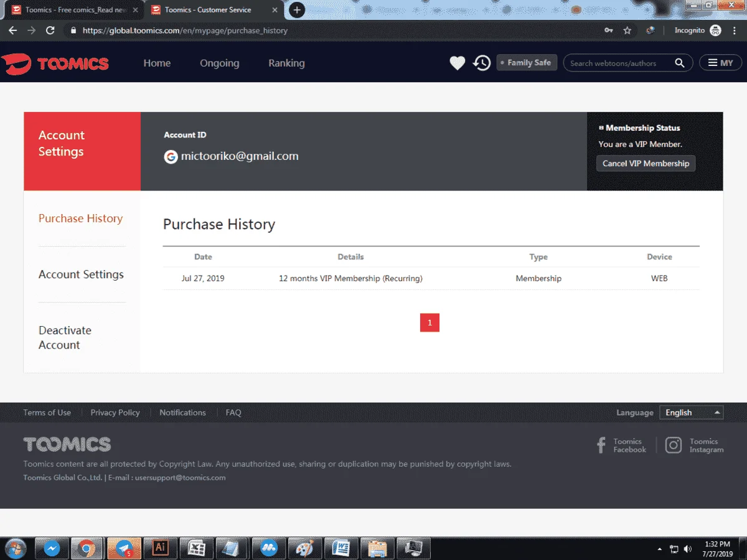Open favorites via the heart icon
747x560 pixels.
[458, 63]
